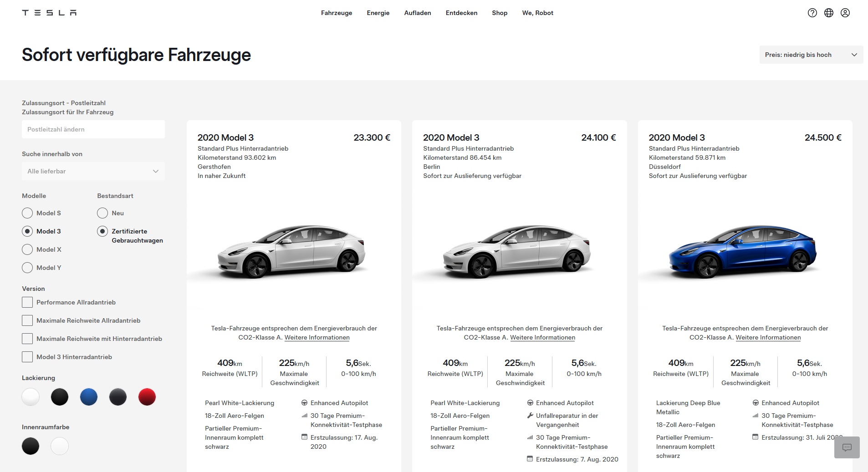Expand the Alle lieferbar distance dropdown
Screen dimensions: 868x472
(93, 171)
